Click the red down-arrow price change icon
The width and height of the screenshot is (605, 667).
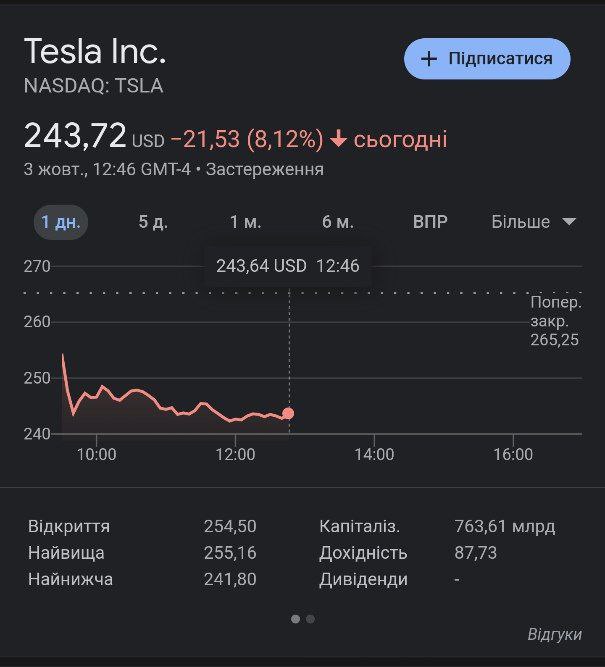click(x=338, y=139)
